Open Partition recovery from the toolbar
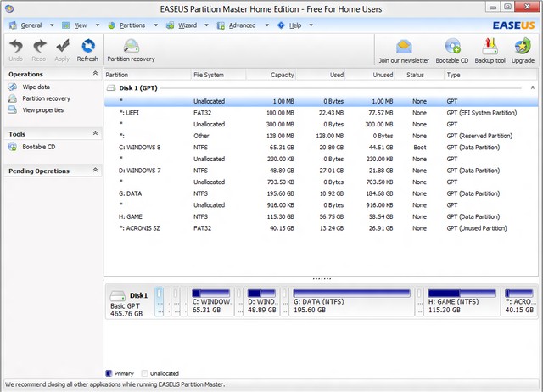543x392 pixels. [131, 47]
